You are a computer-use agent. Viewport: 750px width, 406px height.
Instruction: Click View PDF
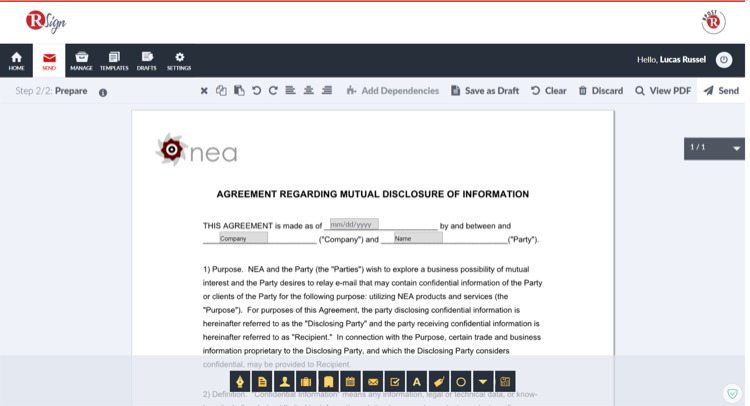[663, 91]
